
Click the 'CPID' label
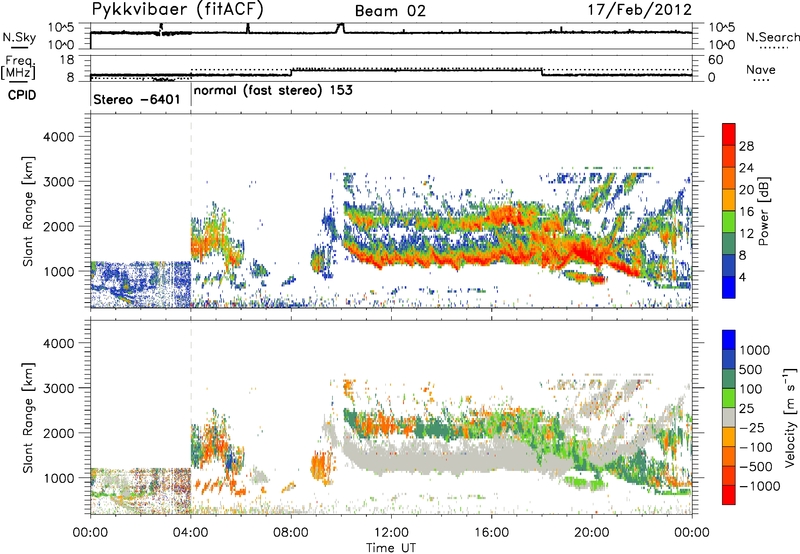tap(22, 95)
